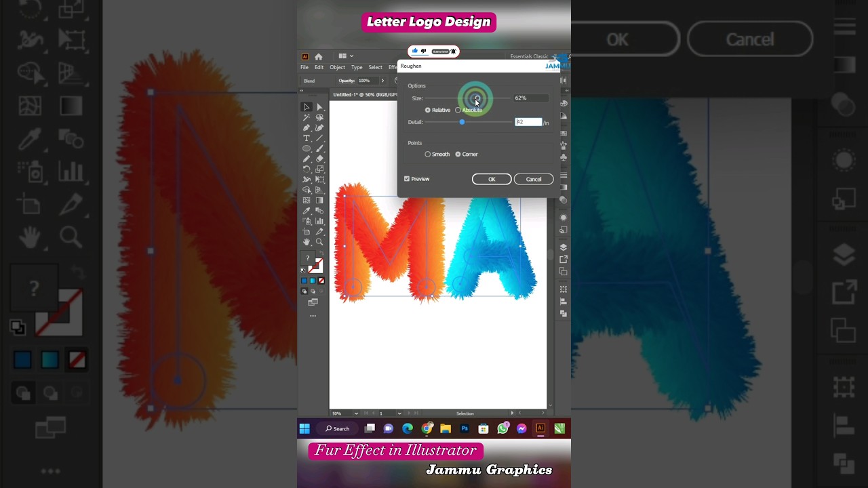
Task: Confirm Roughen dialog with OK
Action: pos(492,179)
